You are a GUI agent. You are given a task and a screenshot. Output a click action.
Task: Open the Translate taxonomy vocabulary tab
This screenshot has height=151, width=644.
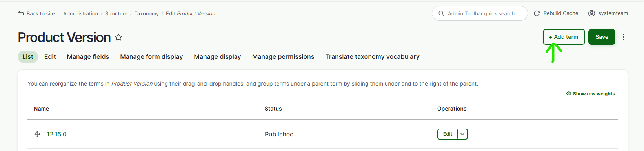pyautogui.click(x=372, y=57)
